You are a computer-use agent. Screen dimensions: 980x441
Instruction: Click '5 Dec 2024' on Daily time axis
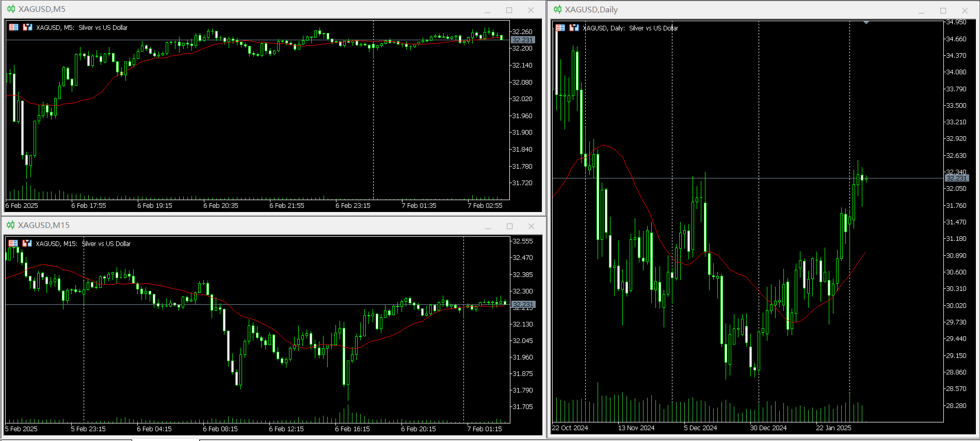pyautogui.click(x=700, y=428)
